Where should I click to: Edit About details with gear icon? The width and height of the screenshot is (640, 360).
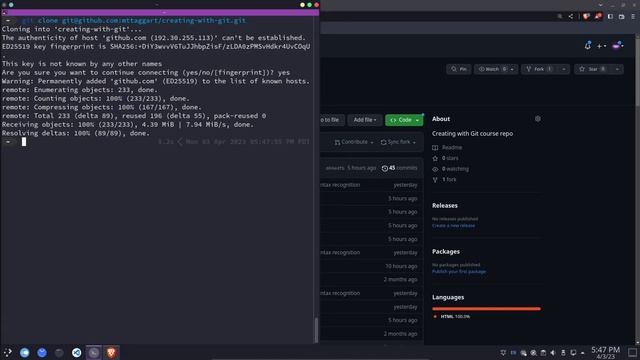tap(538, 119)
